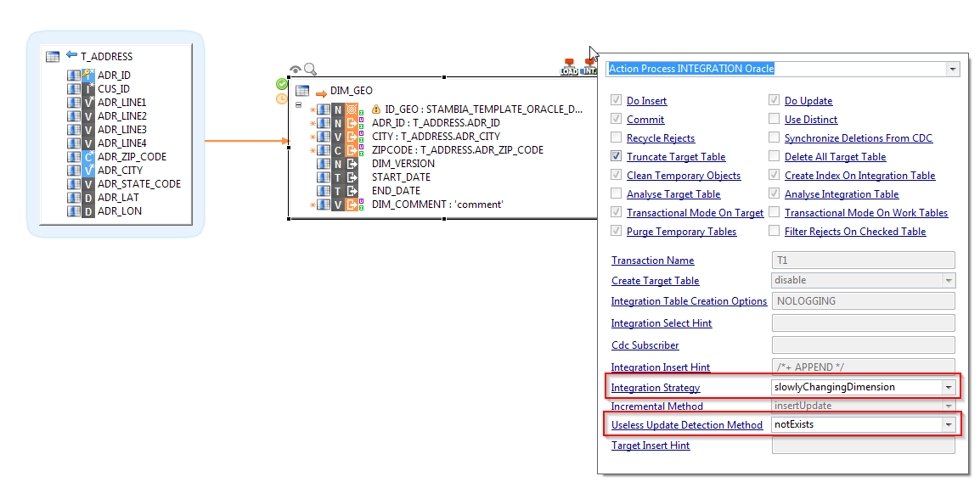This screenshot has width=980, height=482.
Task: Collapse the DIM_GEO column tree
Action: [298, 105]
